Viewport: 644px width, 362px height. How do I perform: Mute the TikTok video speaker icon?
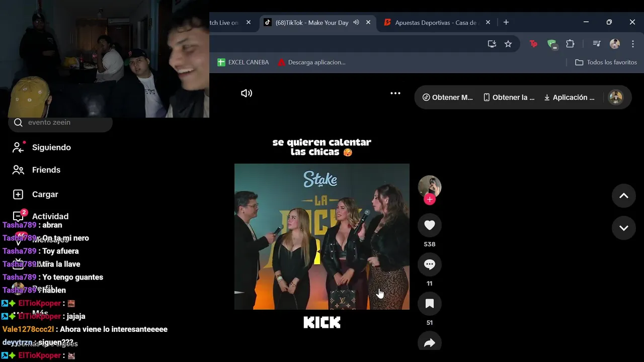pyautogui.click(x=247, y=93)
